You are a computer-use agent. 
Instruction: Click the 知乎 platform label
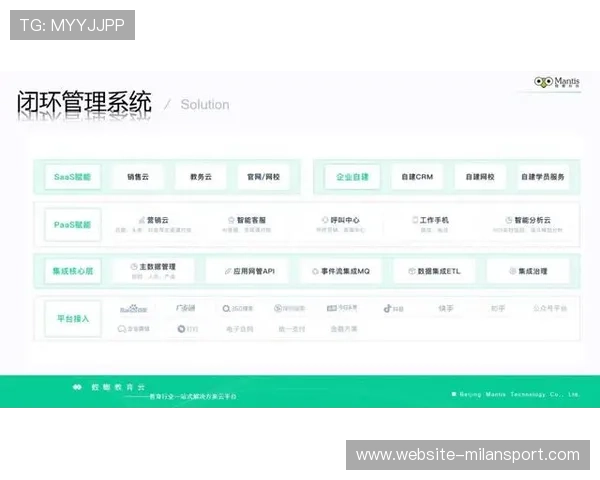point(498,308)
